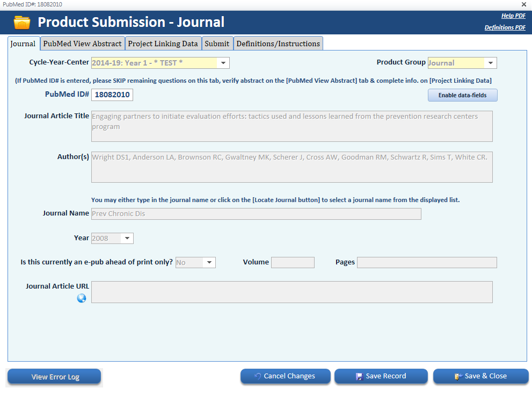Click the Save Record button

(381, 376)
